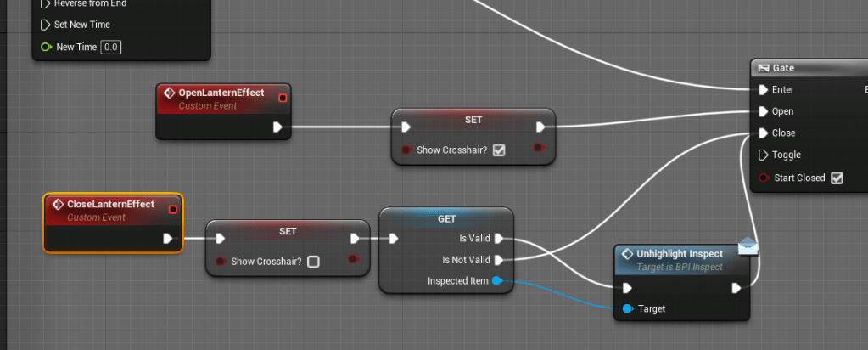Uncheck Show Crosshair in upper SET node
The height and width of the screenshot is (350, 868).
[499, 150]
